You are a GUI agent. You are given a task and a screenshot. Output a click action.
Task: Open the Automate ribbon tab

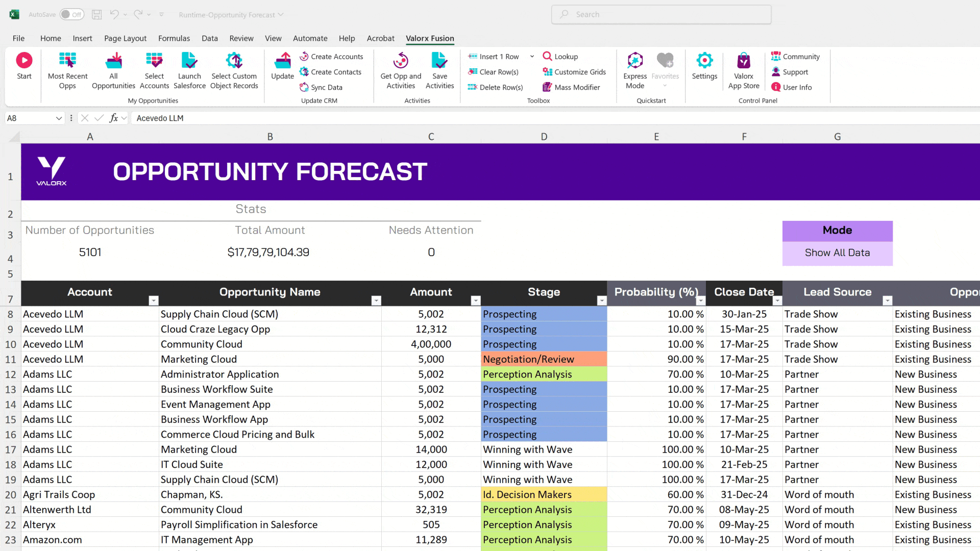coord(310,38)
